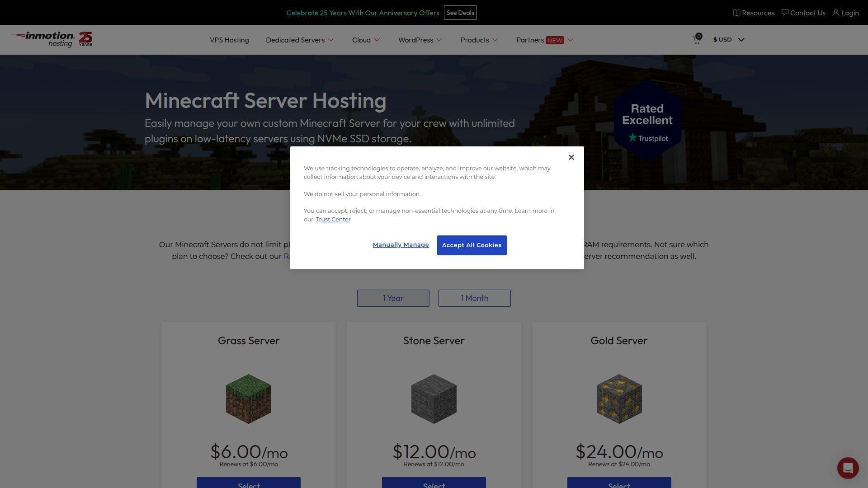Expand the WordPress dropdown menu
The height and width of the screenshot is (488, 868).
(420, 40)
